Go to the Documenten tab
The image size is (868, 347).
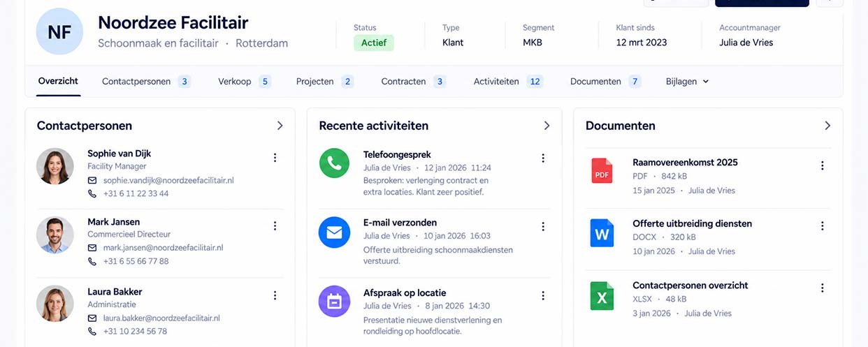coord(606,81)
